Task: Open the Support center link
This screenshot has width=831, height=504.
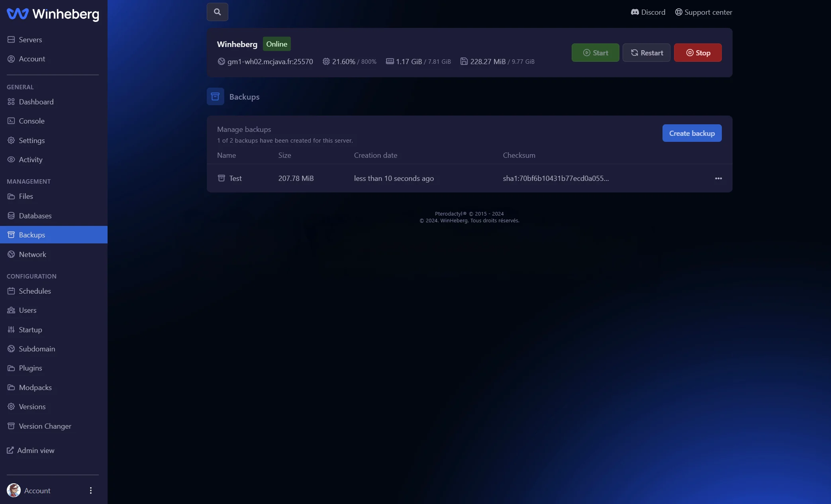Action: (x=704, y=12)
